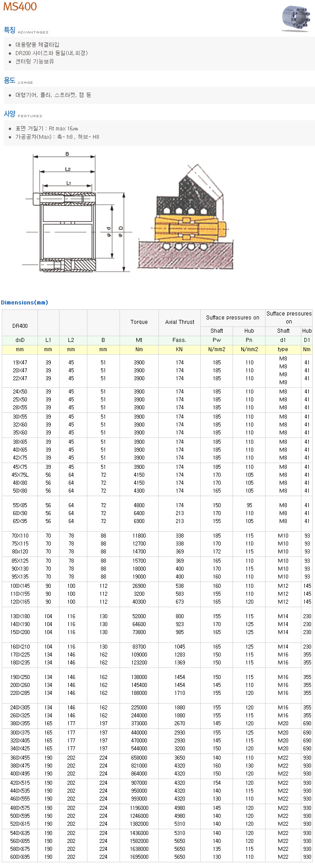
Task: Open the locking device product photo thumbnail
Action: click(x=296, y=19)
